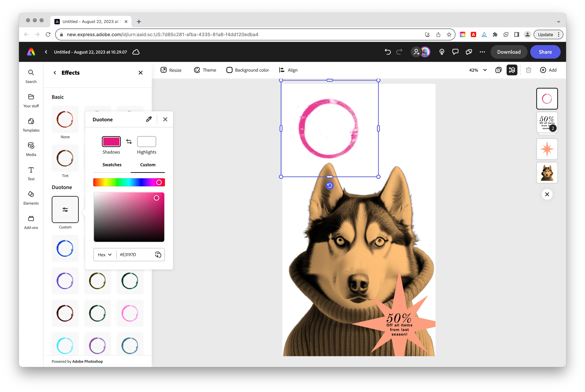The image size is (585, 392).
Task: Pick color with the eyedropper tool
Action: coord(149,119)
